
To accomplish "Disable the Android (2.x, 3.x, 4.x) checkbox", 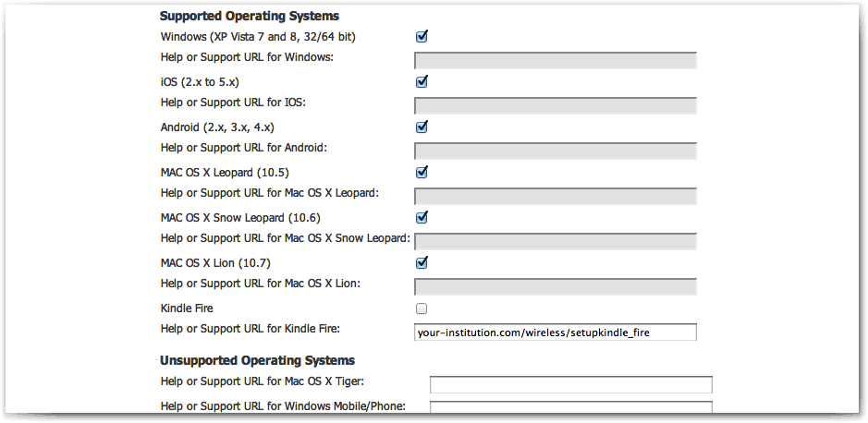I will point(422,127).
